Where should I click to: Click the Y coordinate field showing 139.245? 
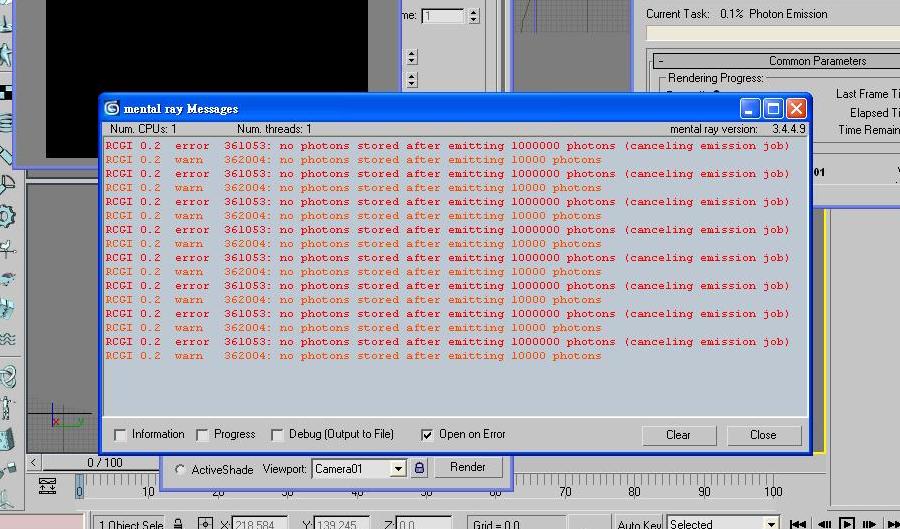(342, 524)
